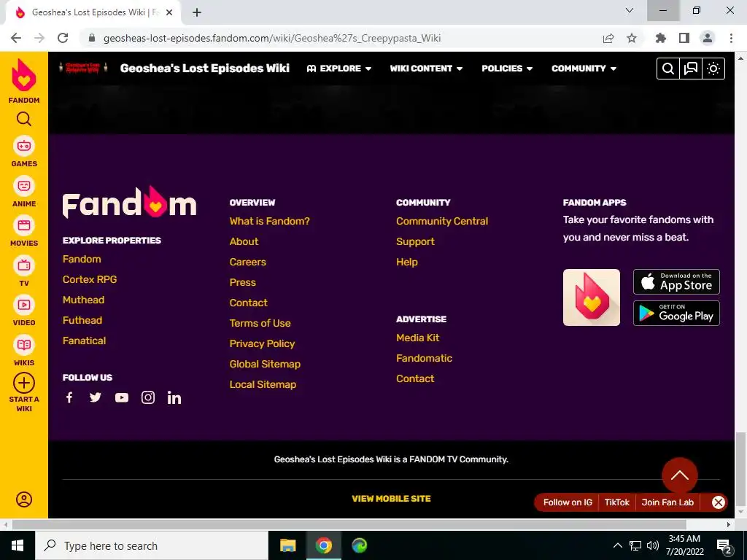Open the Chrome three-dot menu
This screenshot has height=560, width=747.
click(x=731, y=38)
